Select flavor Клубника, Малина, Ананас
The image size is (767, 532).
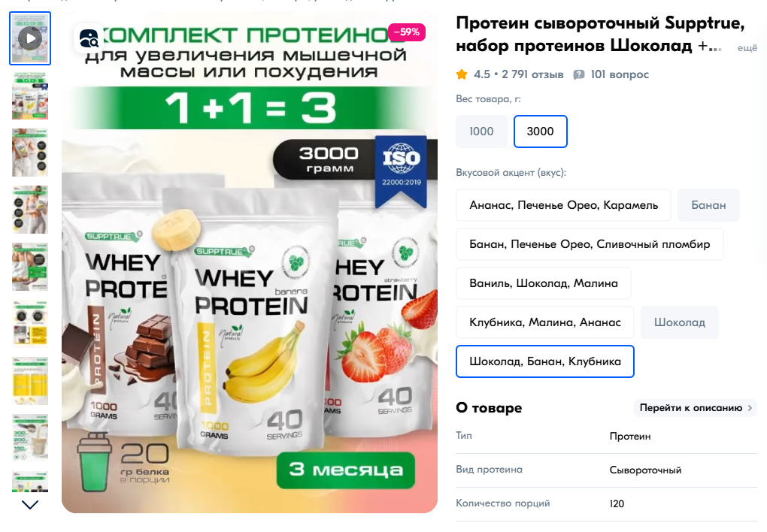[545, 322]
